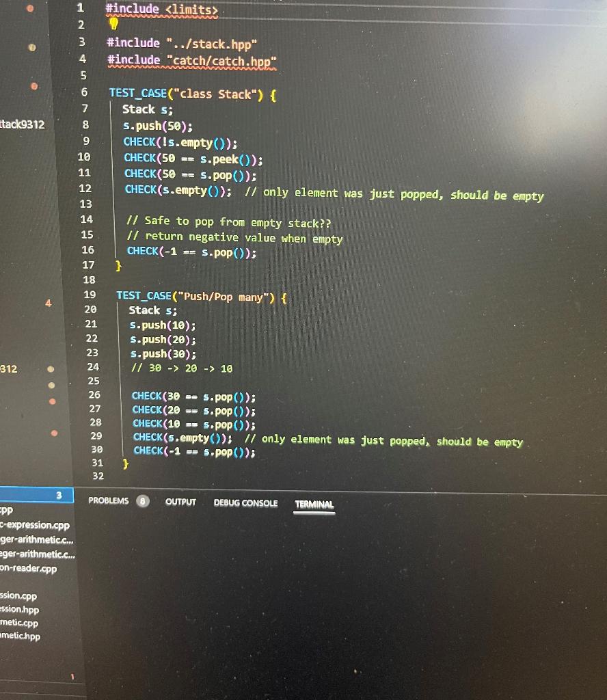Select metic.cpp in the sidebar
Screen dimensions: 607x700
[19, 623]
